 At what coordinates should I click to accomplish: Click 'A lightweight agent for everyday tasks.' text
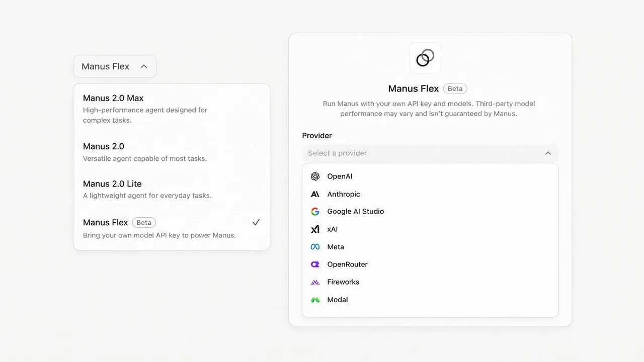point(147,196)
